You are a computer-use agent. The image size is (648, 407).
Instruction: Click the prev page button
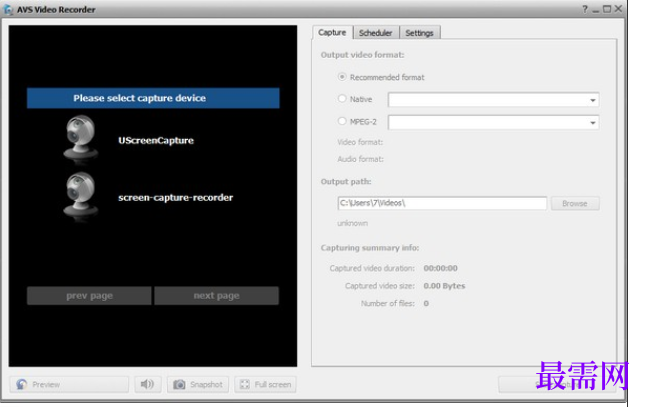[x=89, y=296]
